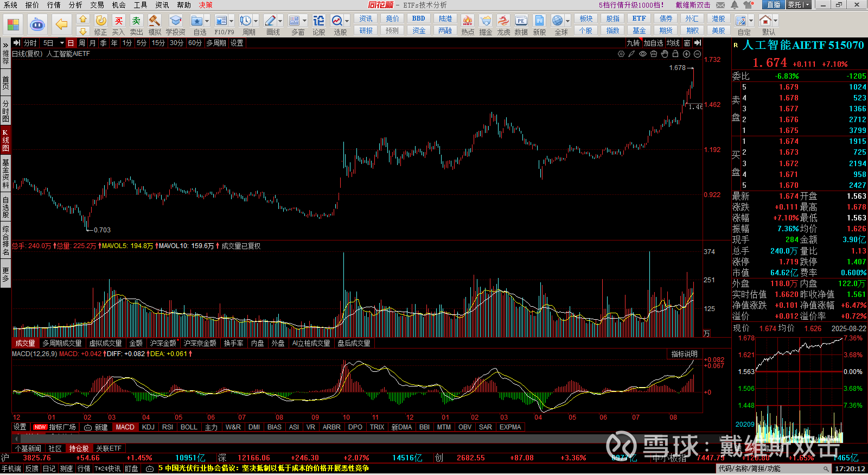Screen dimensions: 868x475
Task: Click the 板块 sector button
Action: coord(586,18)
